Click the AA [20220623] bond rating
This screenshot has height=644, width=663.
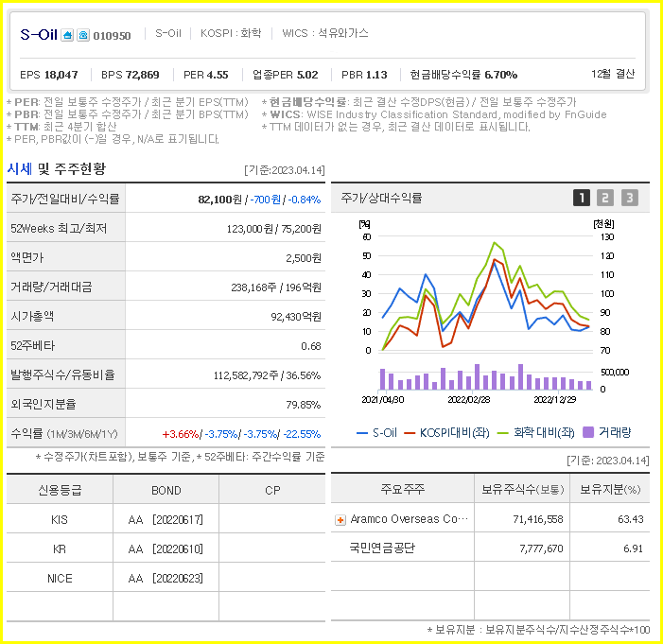[166, 579]
